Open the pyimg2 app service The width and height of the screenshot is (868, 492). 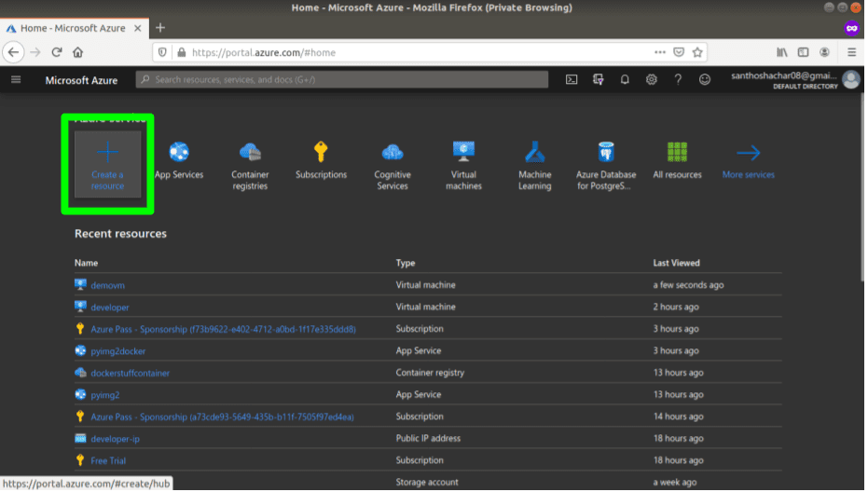point(105,396)
